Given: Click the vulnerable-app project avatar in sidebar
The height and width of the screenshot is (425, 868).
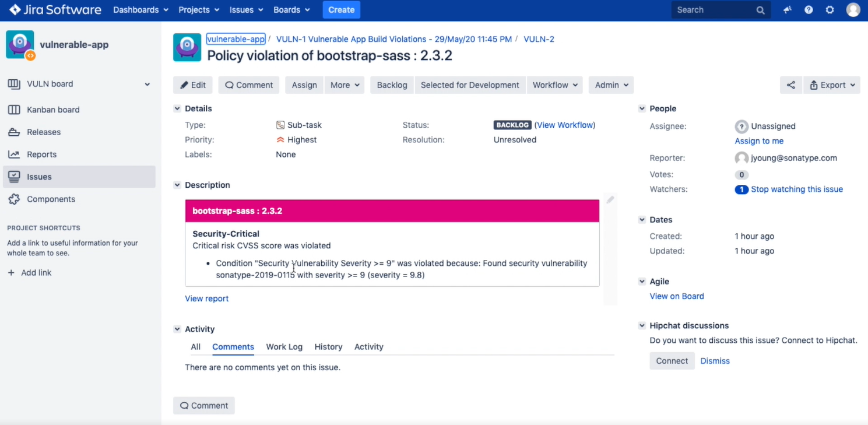Looking at the screenshot, I should pos(20,45).
